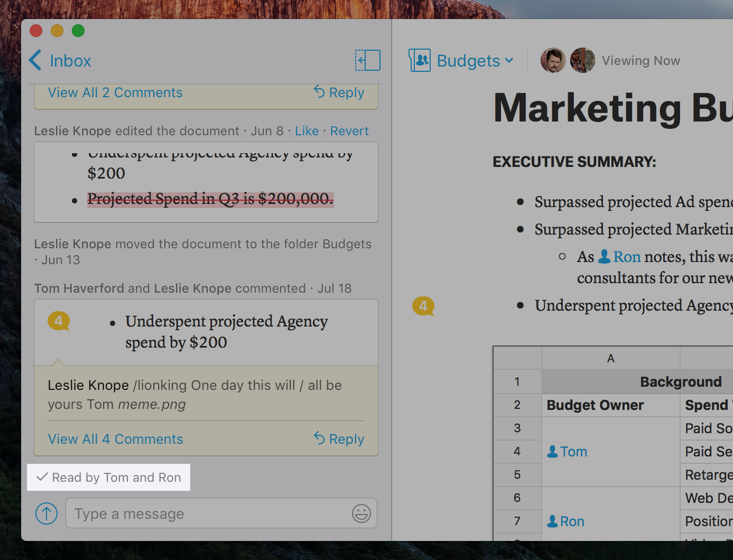Click the second viewer avatar
This screenshot has height=560, width=733.
point(582,60)
